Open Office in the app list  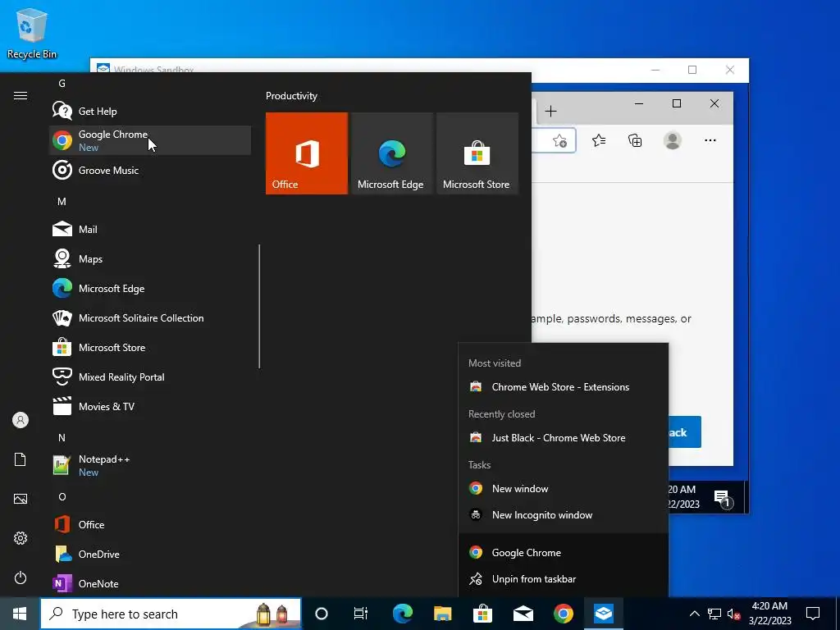coord(150,524)
